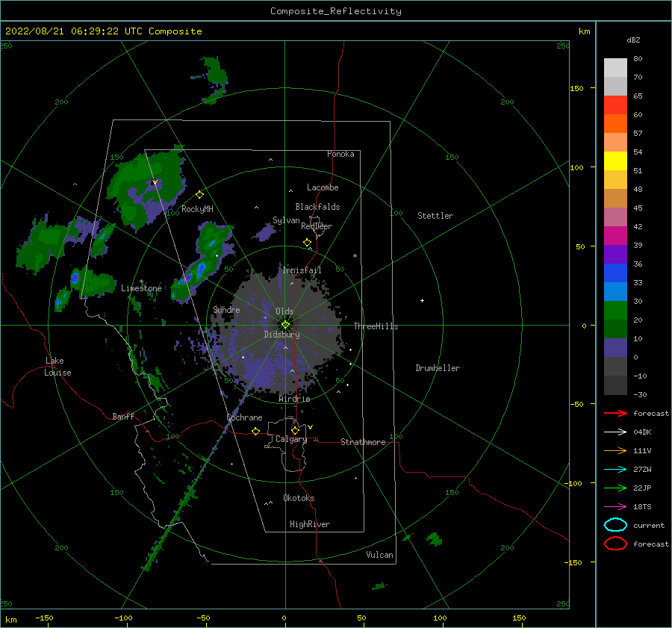Click the yellow diamond marker near RockyMH
The height and width of the screenshot is (628, 672).
[x=199, y=195]
